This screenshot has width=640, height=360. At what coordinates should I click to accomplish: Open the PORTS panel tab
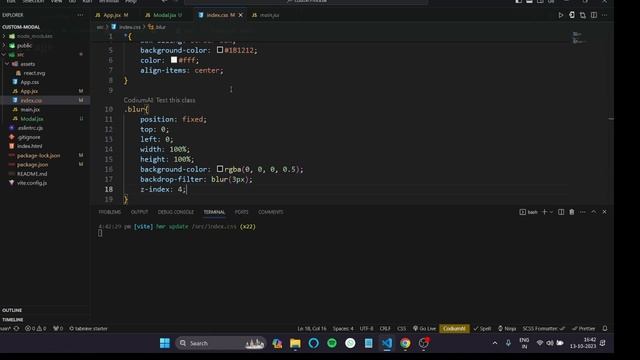[x=241, y=212]
